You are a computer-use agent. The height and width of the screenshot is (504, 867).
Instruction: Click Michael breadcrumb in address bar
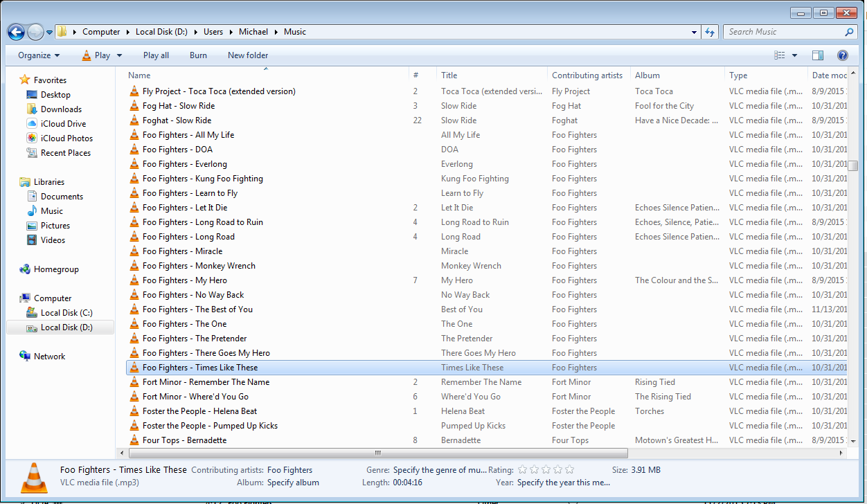point(253,32)
